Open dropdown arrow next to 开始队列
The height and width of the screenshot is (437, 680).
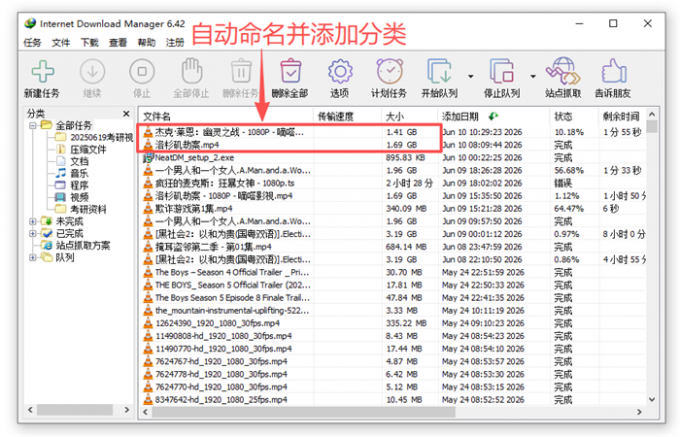click(471, 77)
